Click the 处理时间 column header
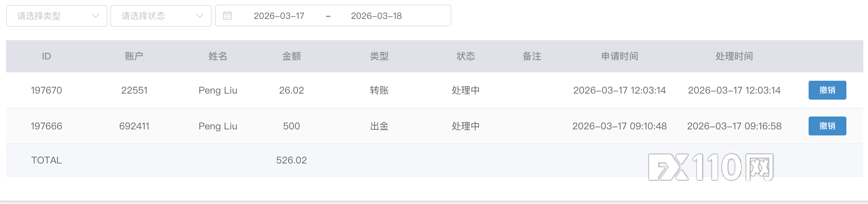868x204 pixels. 734,56
